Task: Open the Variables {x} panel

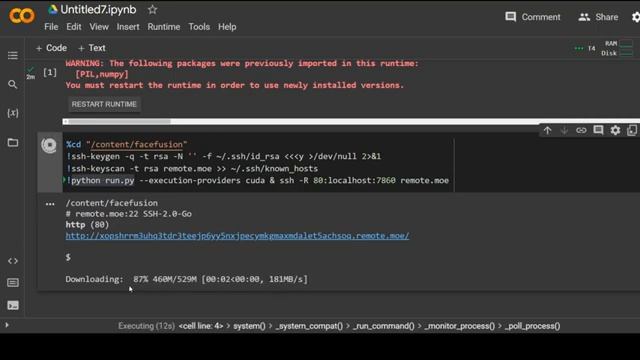Action: click(x=13, y=113)
